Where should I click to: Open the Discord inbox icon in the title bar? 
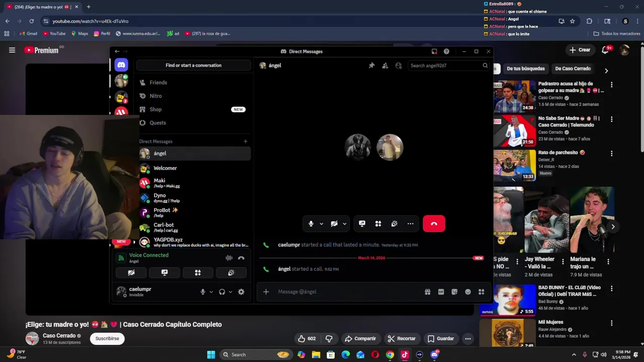(x=434, y=51)
